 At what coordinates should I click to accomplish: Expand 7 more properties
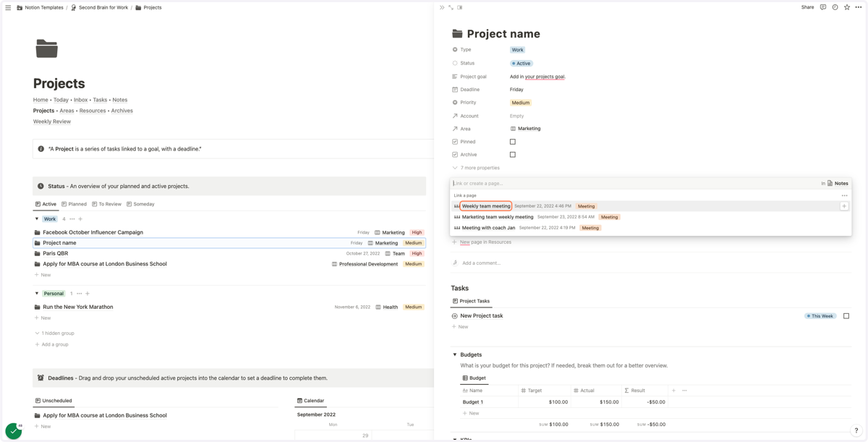(x=476, y=168)
